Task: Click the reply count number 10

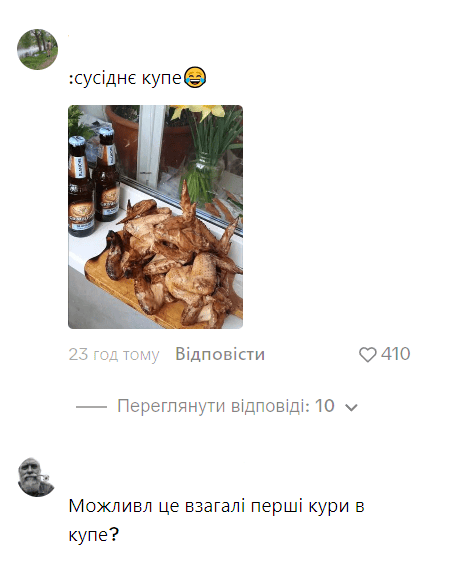Action: tap(324, 406)
